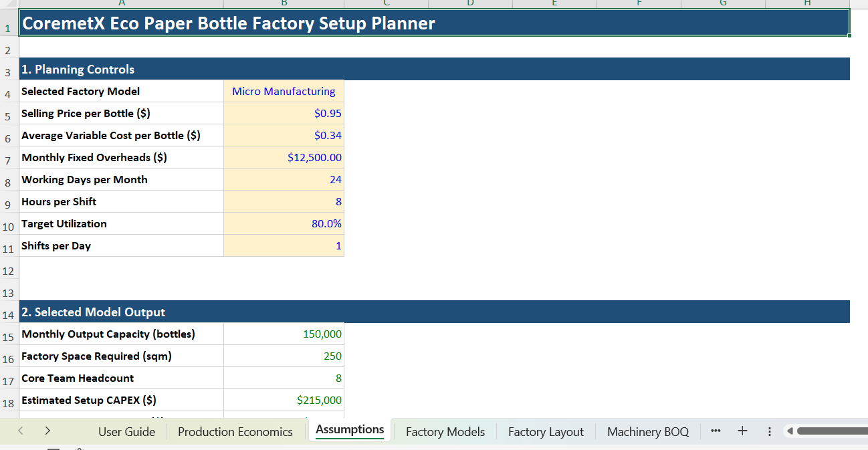Select the Core Team Headcount label
The image size is (868, 450).
point(122,378)
